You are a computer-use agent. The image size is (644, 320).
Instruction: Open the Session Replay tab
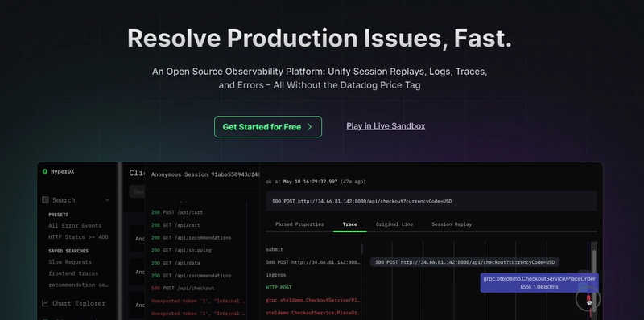click(452, 224)
